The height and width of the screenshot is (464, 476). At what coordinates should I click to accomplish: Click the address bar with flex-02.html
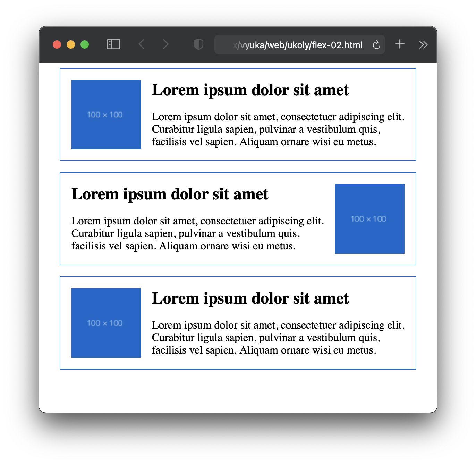(300, 44)
